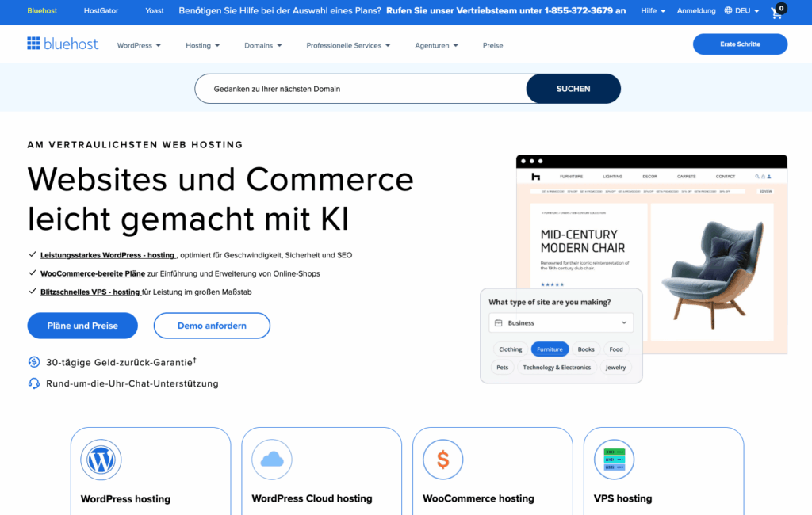Click the Pläne und Preise button
This screenshot has height=515, width=812.
click(82, 326)
